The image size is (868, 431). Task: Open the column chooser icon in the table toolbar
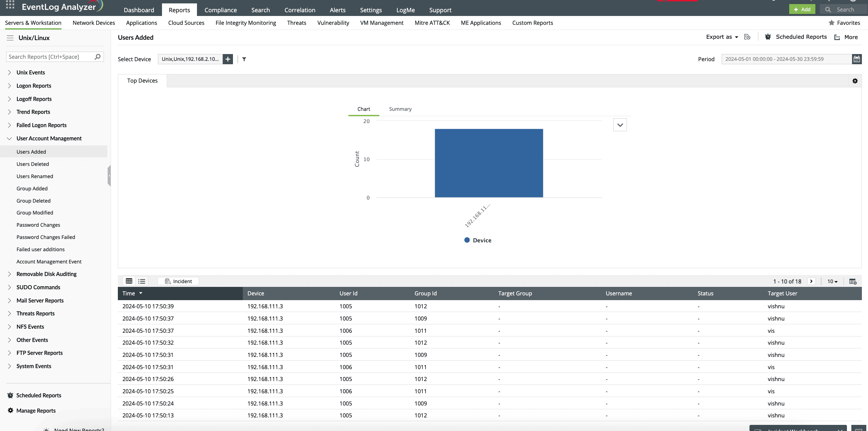853,281
